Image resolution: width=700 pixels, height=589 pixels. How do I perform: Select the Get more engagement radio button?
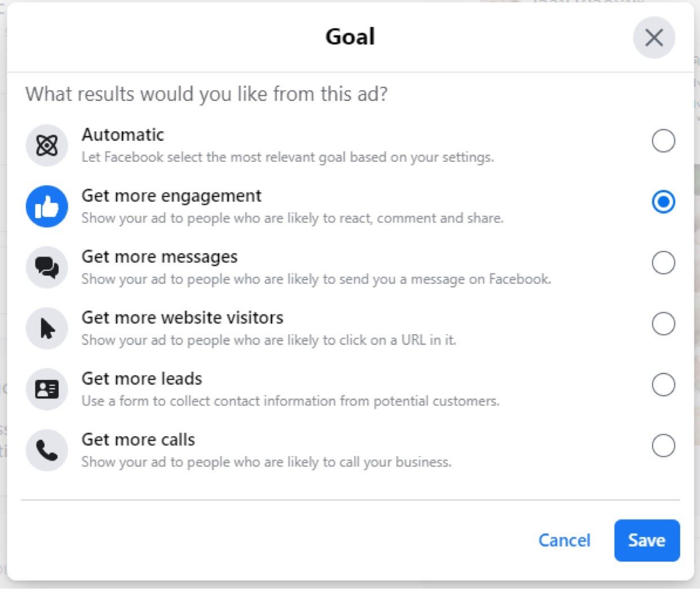pyautogui.click(x=663, y=202)
